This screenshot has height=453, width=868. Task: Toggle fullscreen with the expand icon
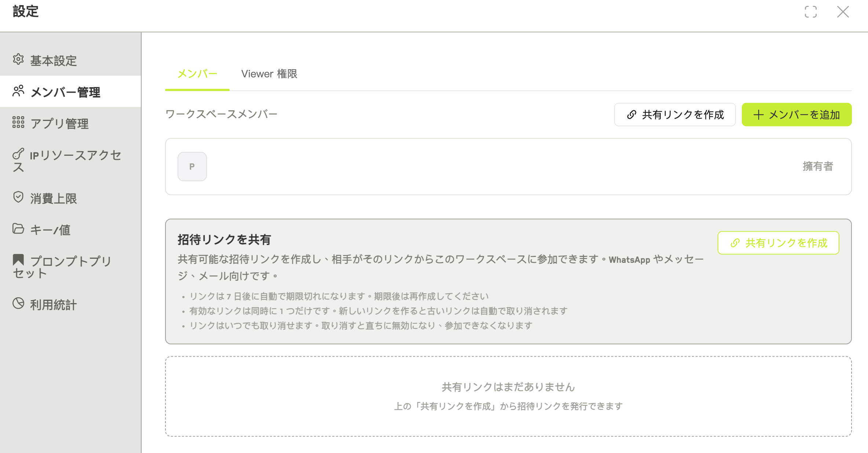(811, 12)
